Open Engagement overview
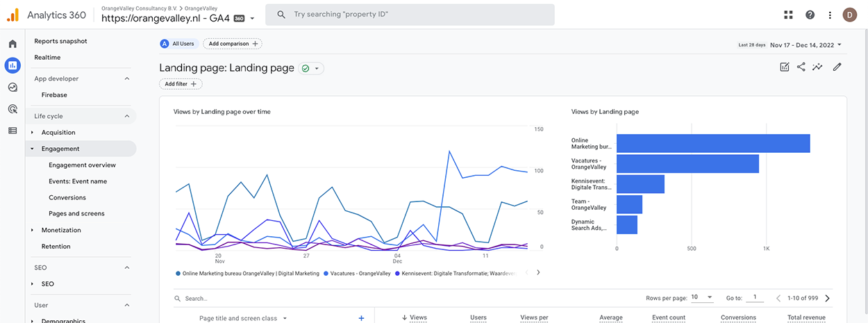The image size is (868, 323). coord(82,165)
